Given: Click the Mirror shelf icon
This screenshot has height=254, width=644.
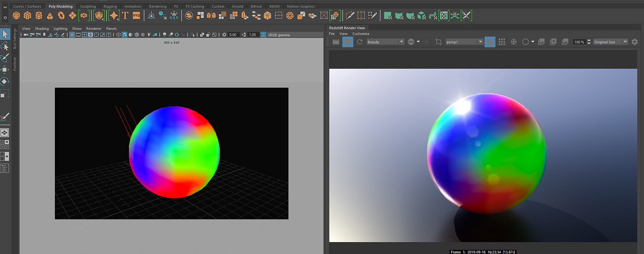Looking at the screenshot, I should point(211,16).
